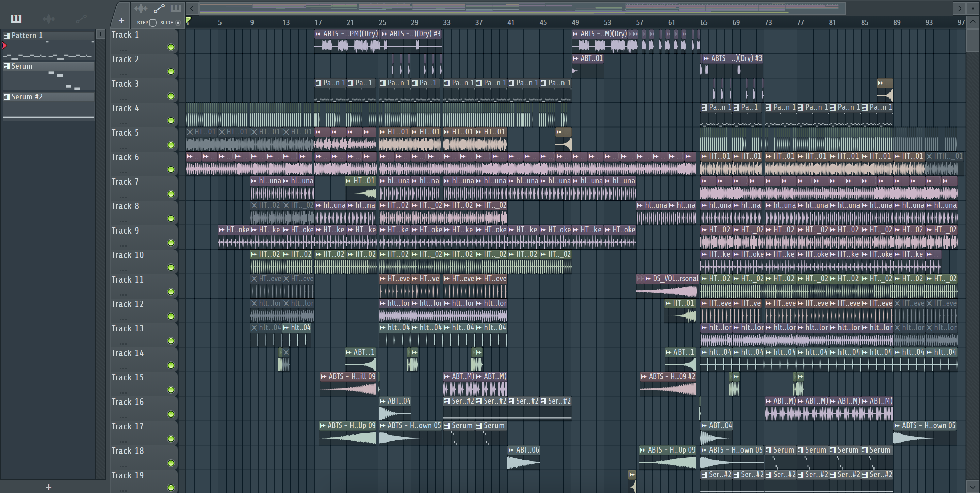Click the piano icon beside Serum #2

[6, 97]
